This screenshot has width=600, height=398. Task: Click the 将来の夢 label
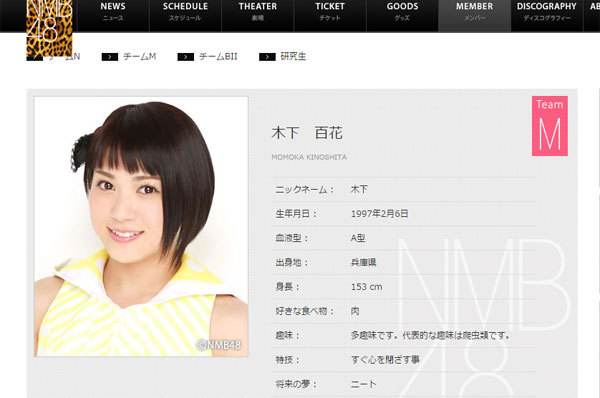[x=296, y=384]
